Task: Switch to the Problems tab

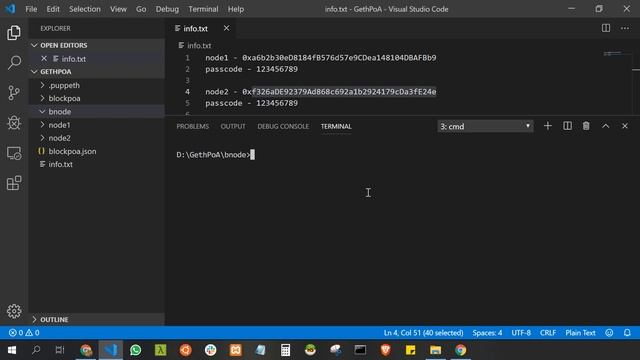Action: click(193, 127)
